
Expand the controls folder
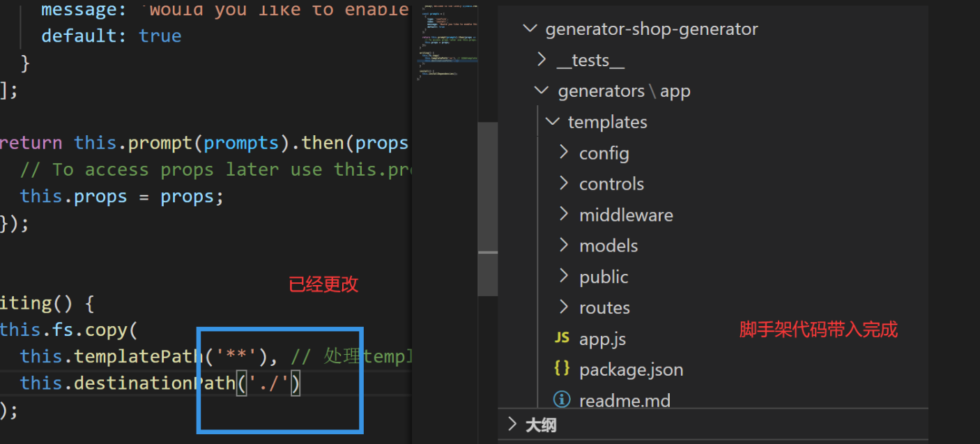click(564, 183)
